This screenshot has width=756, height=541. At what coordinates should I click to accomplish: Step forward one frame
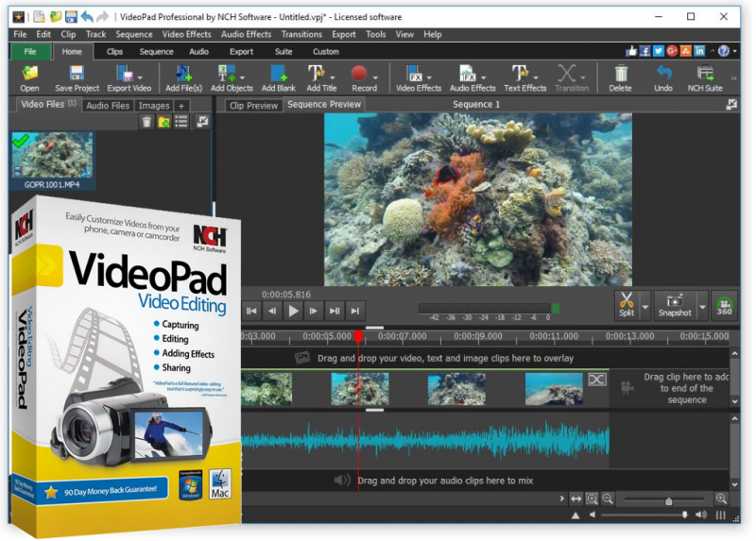coord(314,311)
